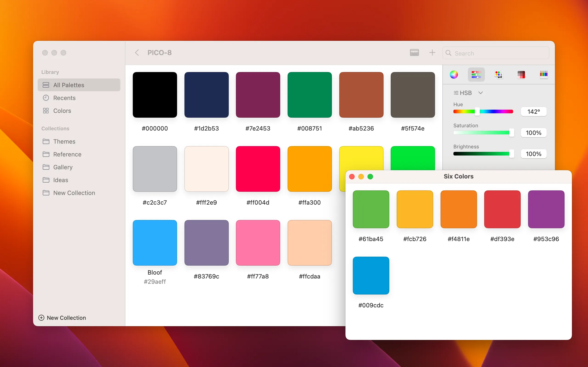Select the #ff004d red swatch

point(258,169)
